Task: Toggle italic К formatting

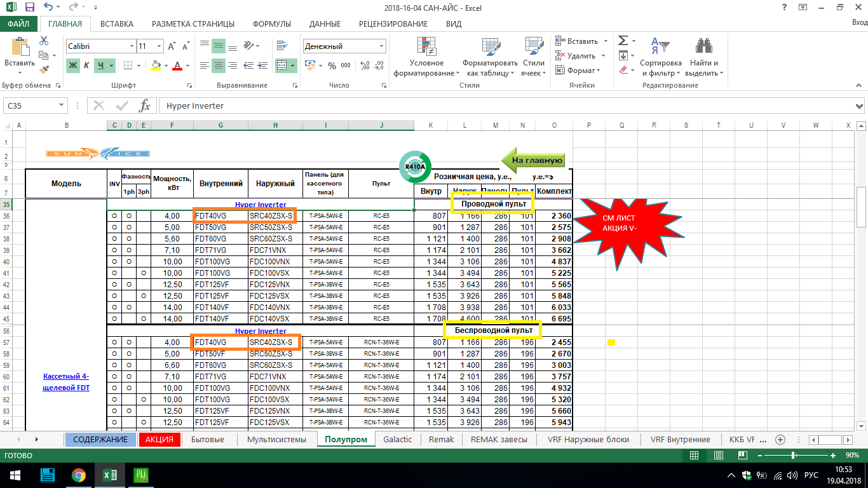Action: click(87, 65)
